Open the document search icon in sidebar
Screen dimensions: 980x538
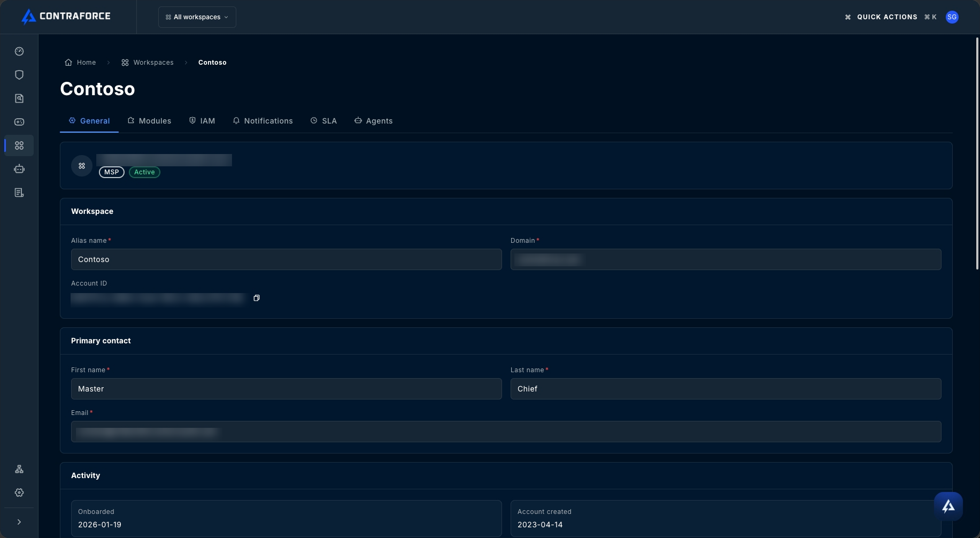[19, 98]
